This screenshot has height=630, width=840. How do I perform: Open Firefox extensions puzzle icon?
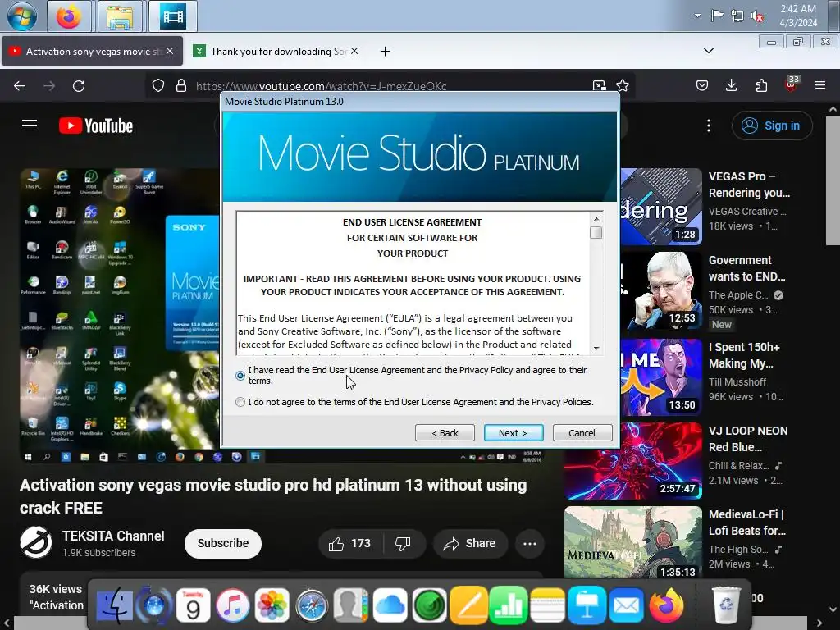pos(761,85)
